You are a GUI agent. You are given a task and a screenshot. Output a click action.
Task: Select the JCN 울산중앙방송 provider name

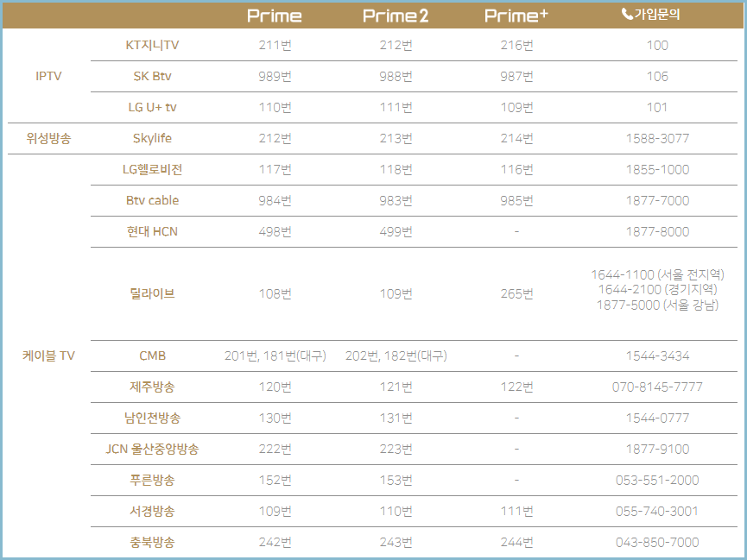pyautogui.click(x=153, y=449)
